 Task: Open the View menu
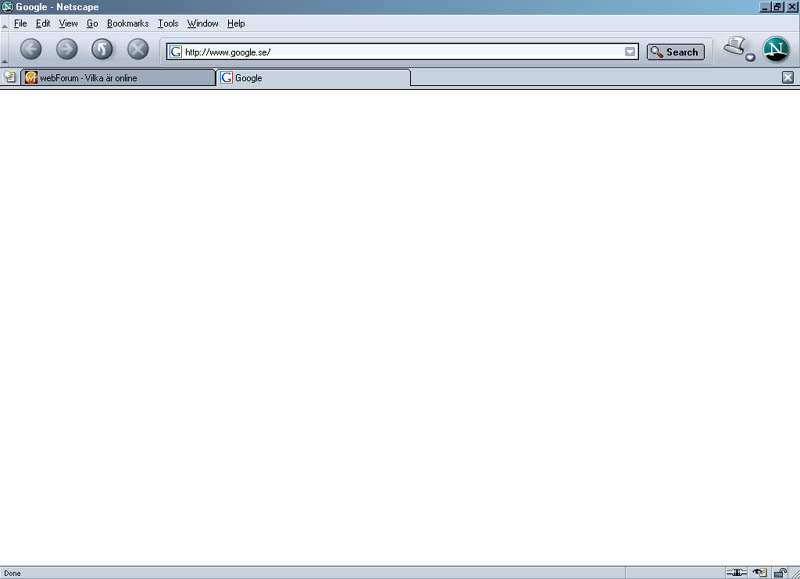(x=68, y=23)
